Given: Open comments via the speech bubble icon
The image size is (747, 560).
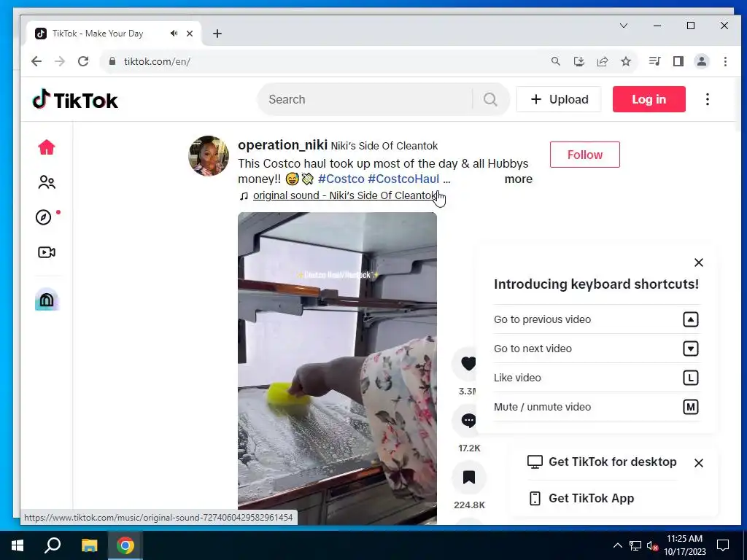Looking at the screenshot, I should (x=468, y=421).
